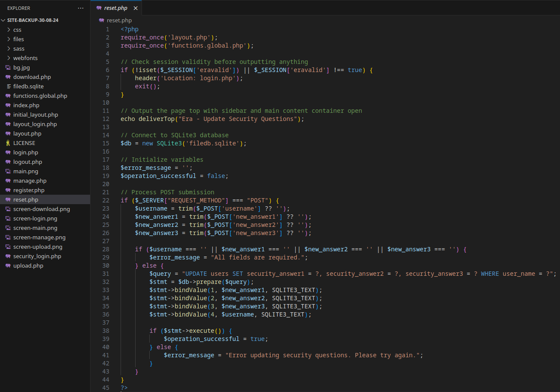Close the reset.php editor tab

click(136, 8)
